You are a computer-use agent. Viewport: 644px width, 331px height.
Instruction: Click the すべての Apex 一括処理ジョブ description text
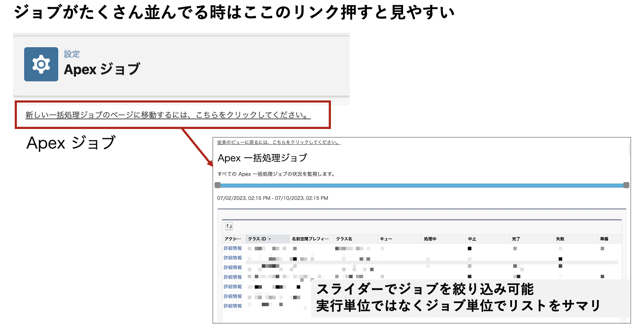coord(276,174)
